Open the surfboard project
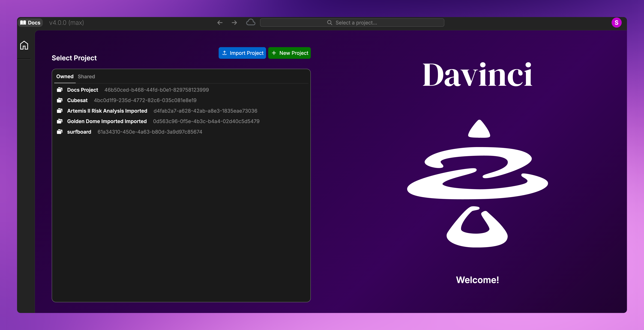Viewport: 644px width, 330px height. pos(79,132)
